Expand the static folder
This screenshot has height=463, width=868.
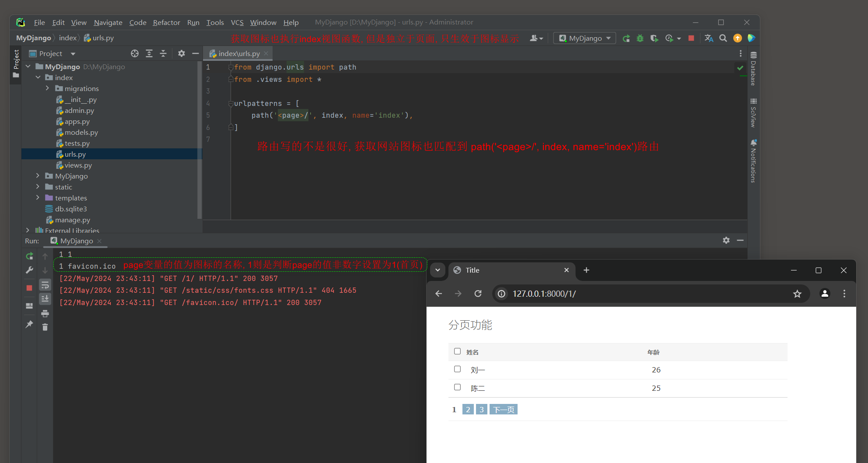coord(38,187)
